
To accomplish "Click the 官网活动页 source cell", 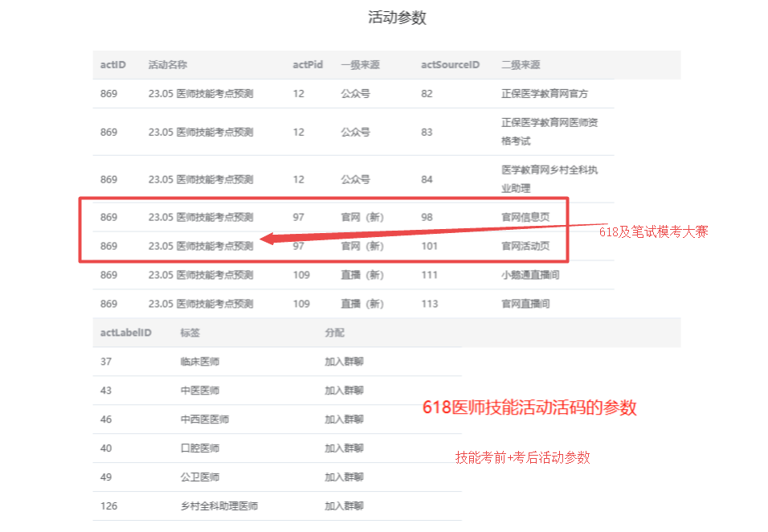I will [x=525, y=246].
